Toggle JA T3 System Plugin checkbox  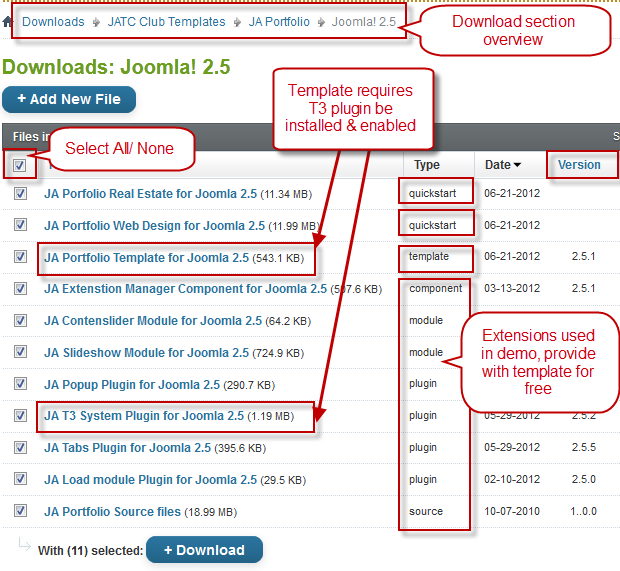pos(20,416)
